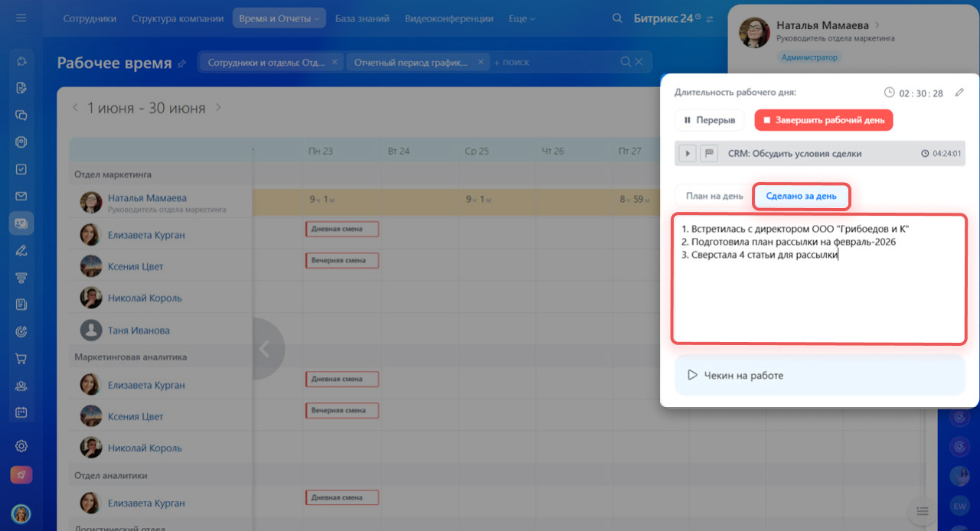The width and height of the screenshot is (980, 531).
Task: Click Дневная смена for Елизавета Курган in Отдел маркетинга
Action: (x=342, y=229)
